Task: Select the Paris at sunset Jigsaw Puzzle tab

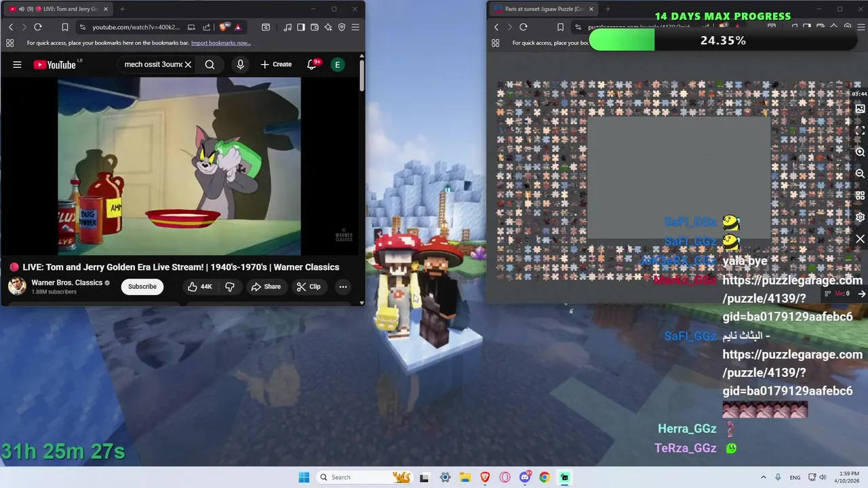Action: click(542, 9)
